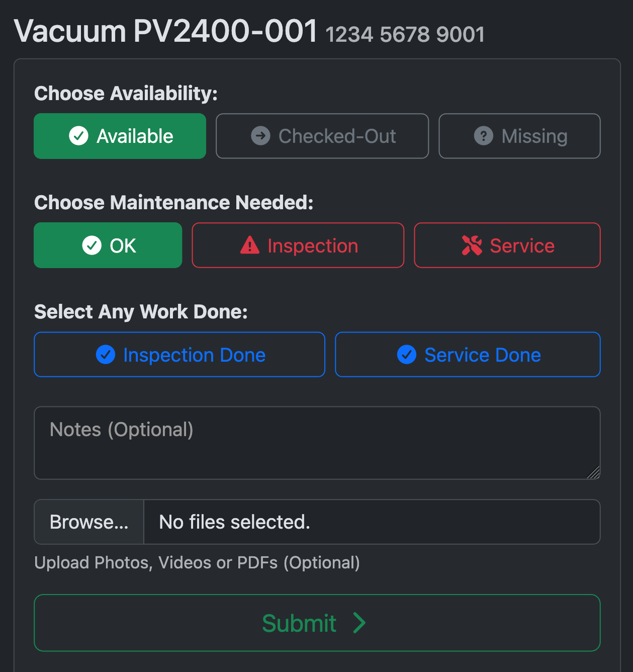Viewport: 633px width, 672px height.
Task: Click the No files selected field
Action: pos(372,522)
